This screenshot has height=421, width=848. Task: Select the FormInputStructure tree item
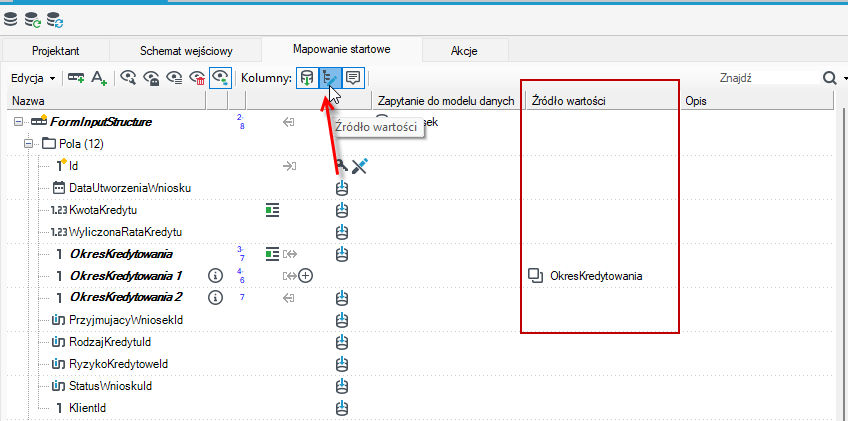tap(100, 122)
